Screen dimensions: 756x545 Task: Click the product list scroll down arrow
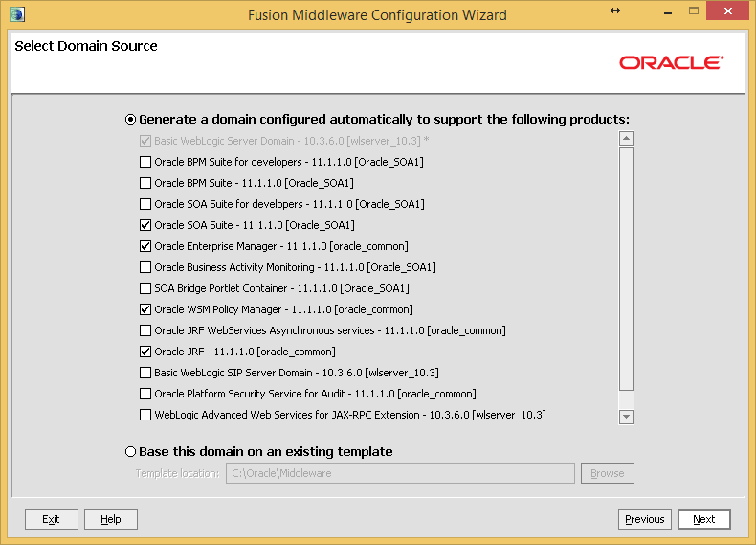626,416
